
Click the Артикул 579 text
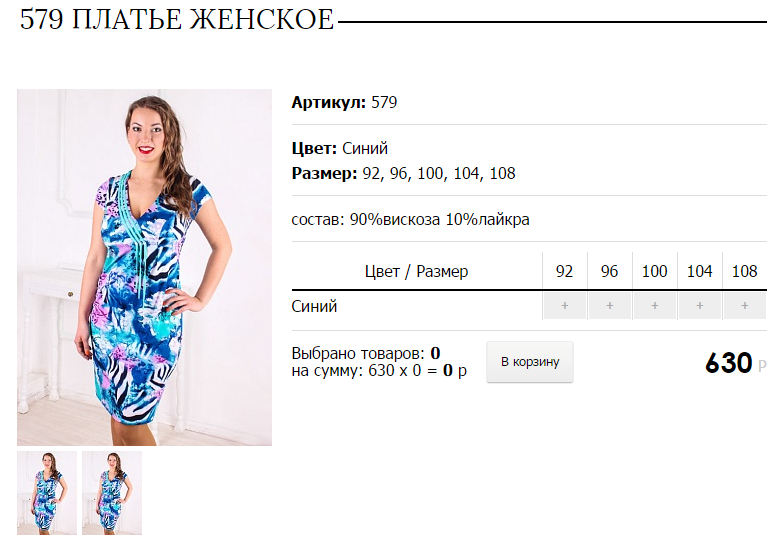pos(344,102)
